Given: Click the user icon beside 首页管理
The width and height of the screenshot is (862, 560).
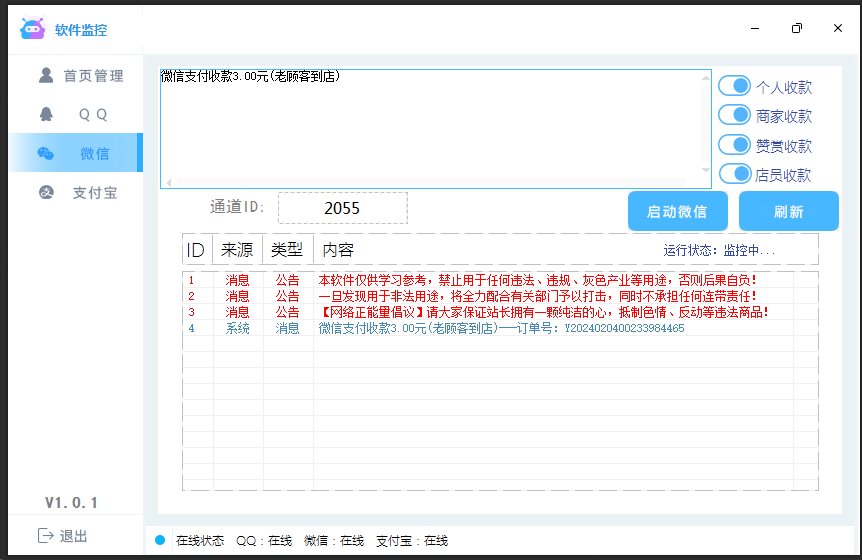Looking at the screenshot, I should [x=46, y=75].
